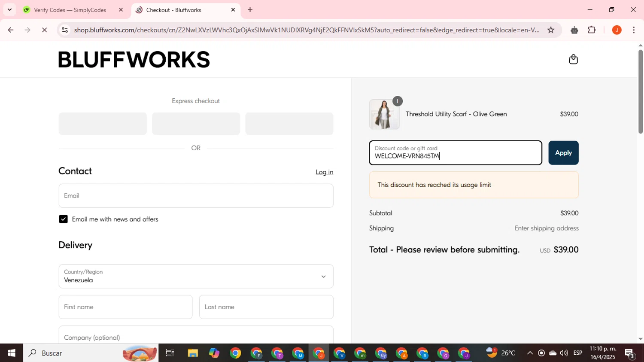Stop page loading with the X button
Image resolution: width=644 pixels, height=362 pixels.
pyautogui.click(x=44, y=30)
